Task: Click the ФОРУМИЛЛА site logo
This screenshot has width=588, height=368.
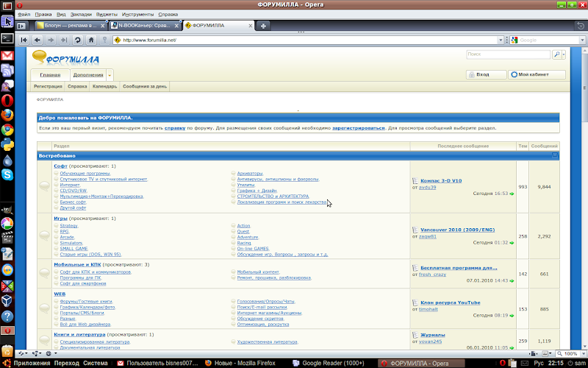Action: pyautogui.click(x=66, y=57)
